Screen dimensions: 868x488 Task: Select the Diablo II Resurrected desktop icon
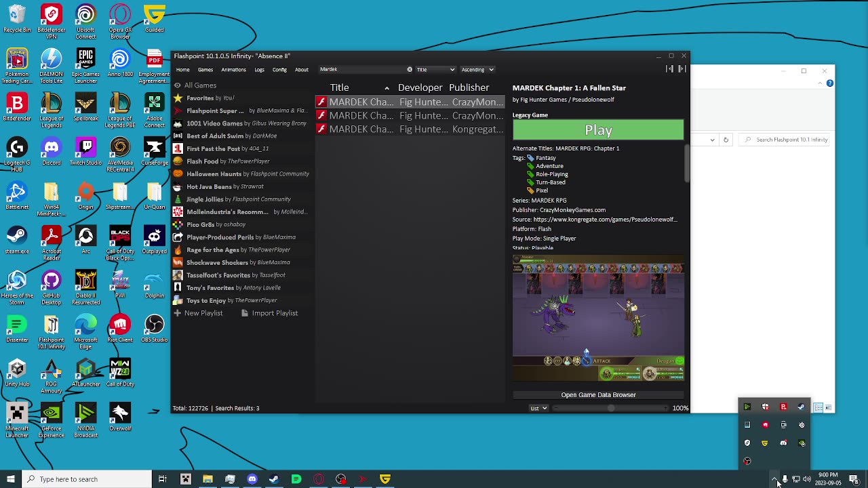[85, 287]
